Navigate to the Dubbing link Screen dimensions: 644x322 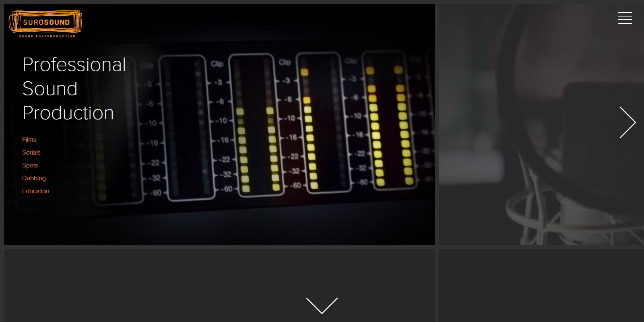pyautogui.click(x=34, y=178)
